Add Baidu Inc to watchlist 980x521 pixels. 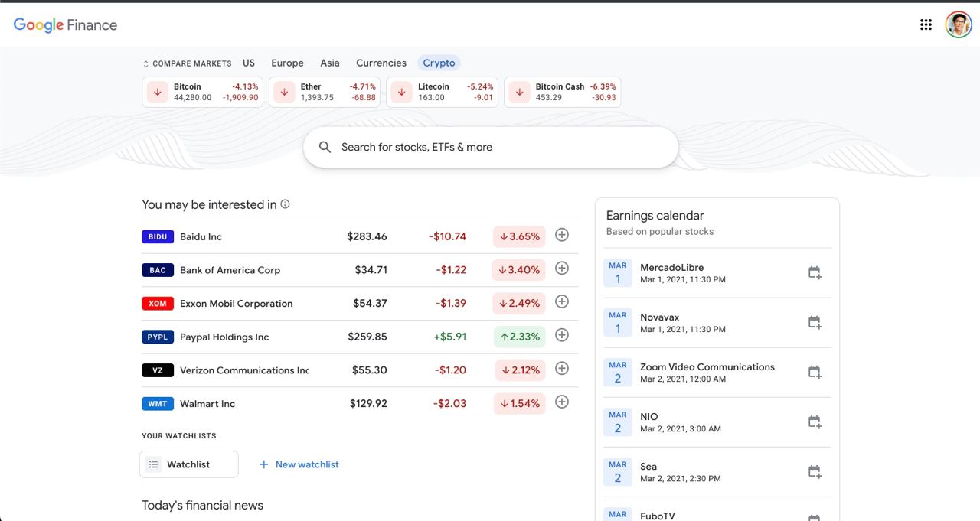pos(562,235)
